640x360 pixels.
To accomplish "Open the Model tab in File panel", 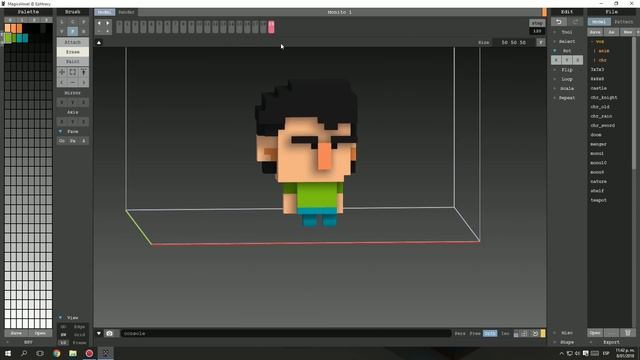I will point(599,22).
